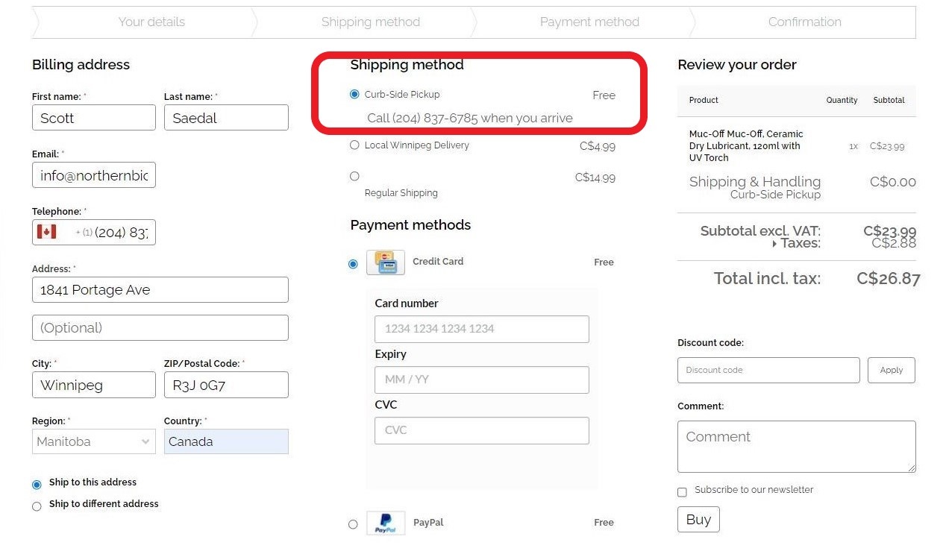
Task: Select Curb-Side Pickup shipping option
Action: (354, 95)
